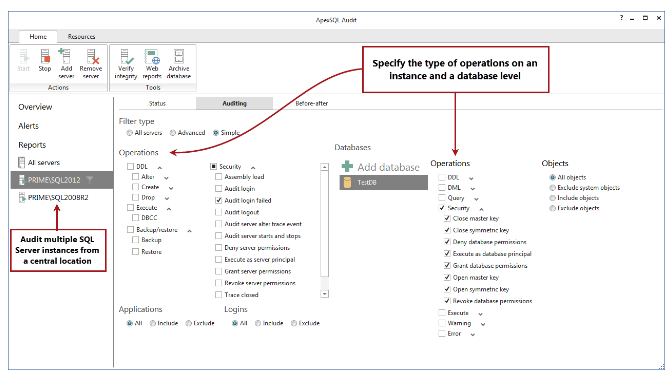The image size is (670, 376).
Task: Open the Overview section
Action: tap(35, 107)
